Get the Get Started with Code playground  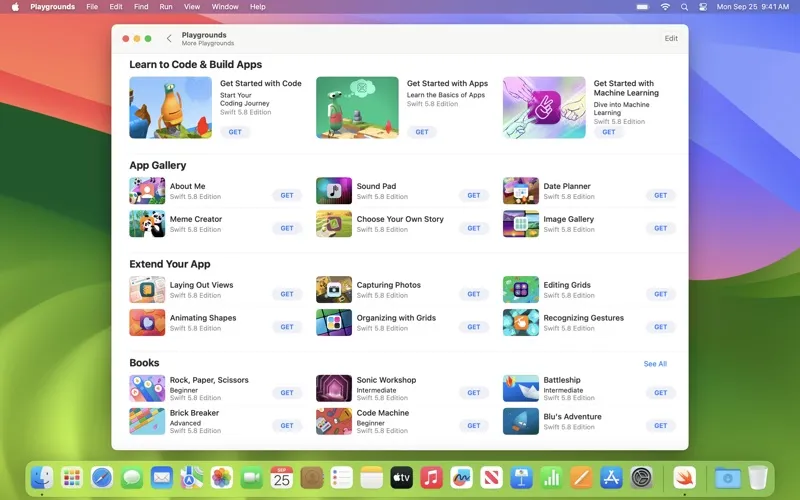235,132
